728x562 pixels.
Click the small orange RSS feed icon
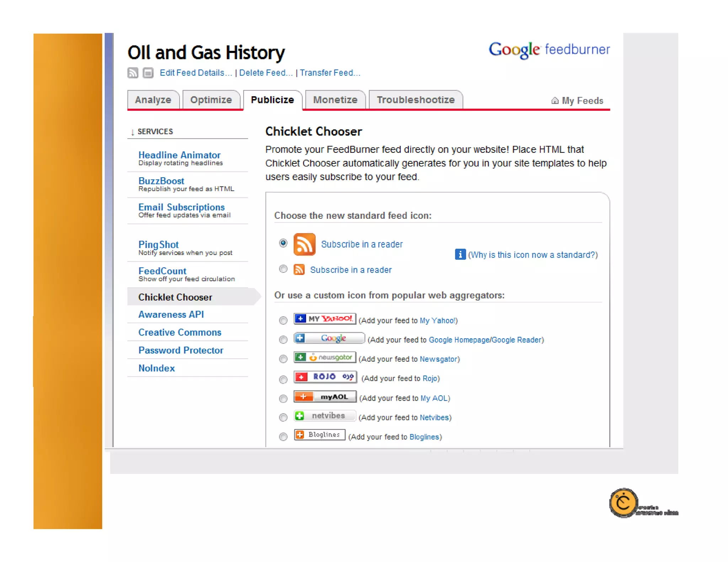pos(299,270)
